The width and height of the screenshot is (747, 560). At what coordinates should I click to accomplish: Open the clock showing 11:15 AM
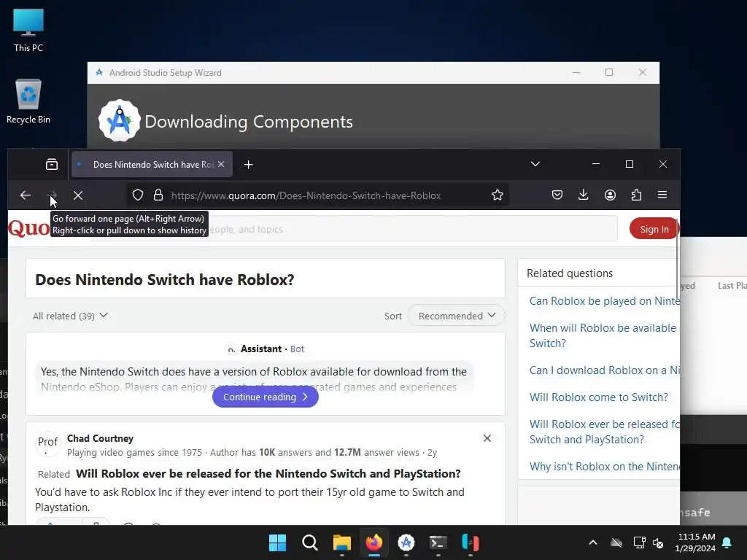[x=695, y=542]
